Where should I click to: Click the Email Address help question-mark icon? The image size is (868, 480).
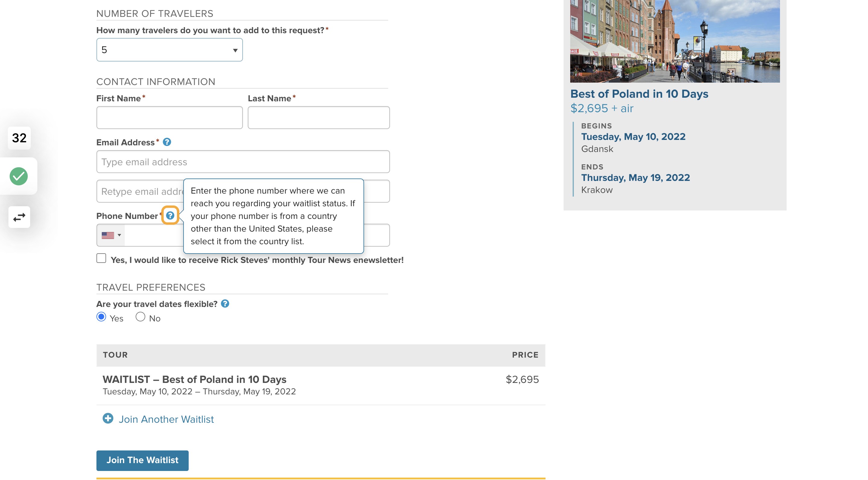(167, 142)
